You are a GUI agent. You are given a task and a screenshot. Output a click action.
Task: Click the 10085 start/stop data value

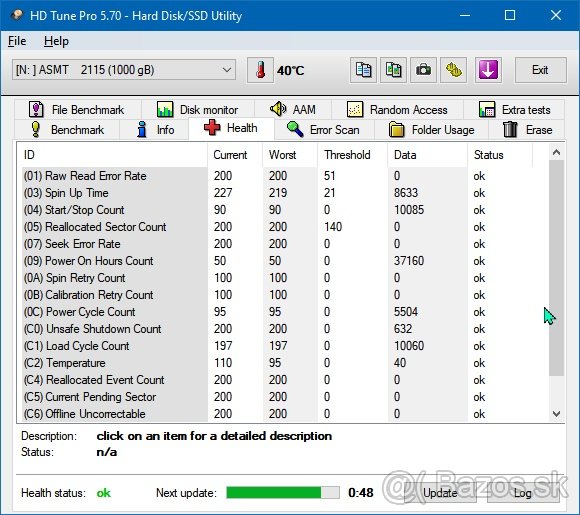(x=409, y=210)
